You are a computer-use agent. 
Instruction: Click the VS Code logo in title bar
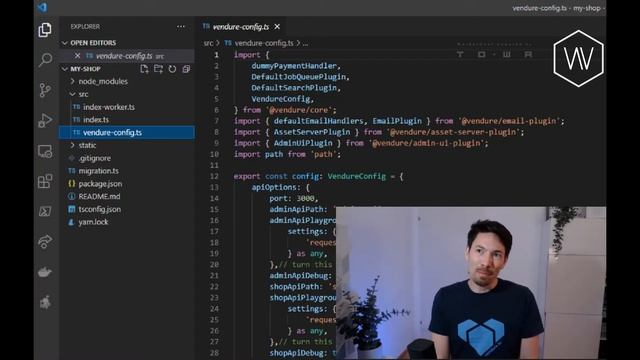(42, 7)
